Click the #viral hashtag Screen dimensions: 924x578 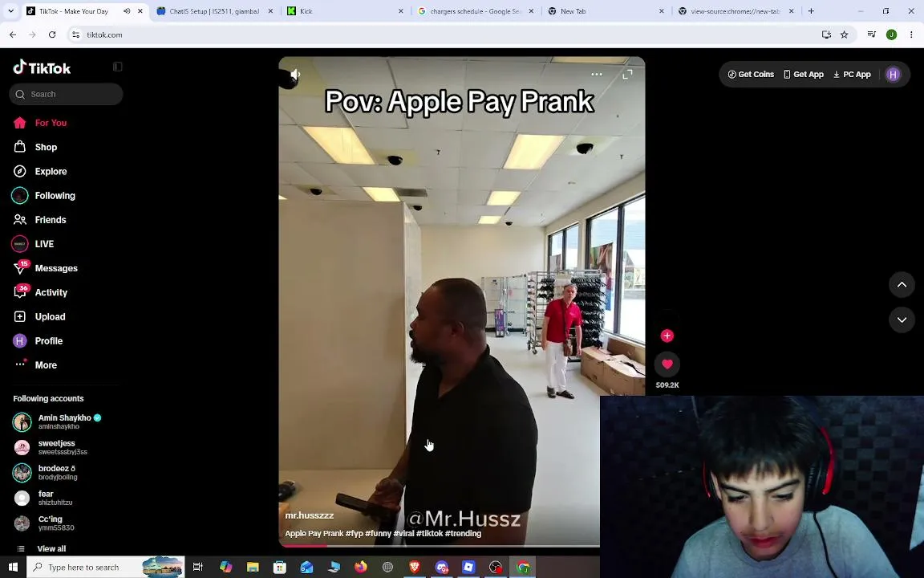[x=403, y=533]
